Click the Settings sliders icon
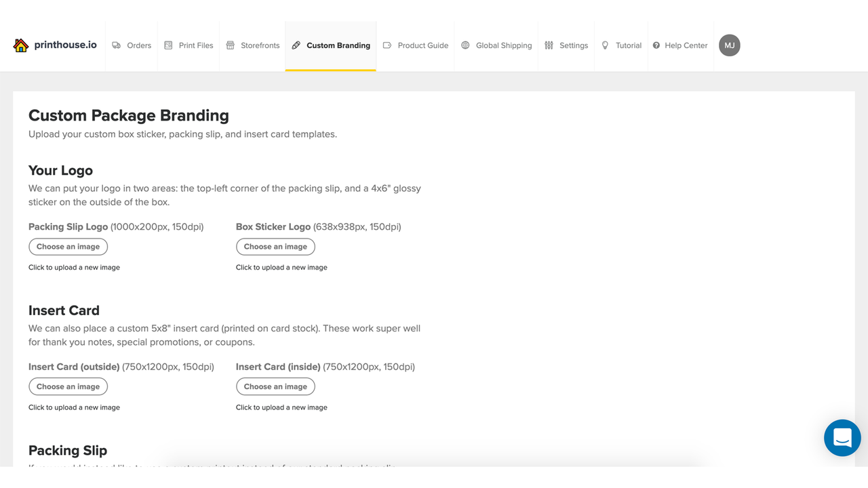This screenshot has width=868, height=488. click(547, 45)
